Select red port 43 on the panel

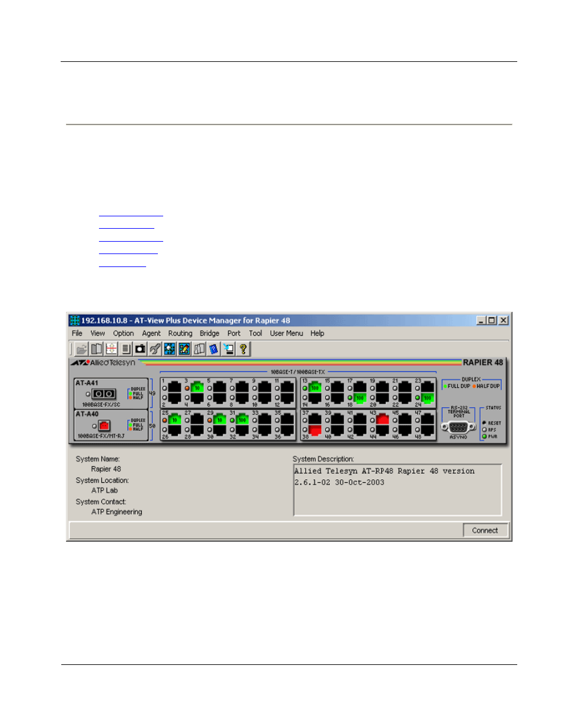coord(383,420)
